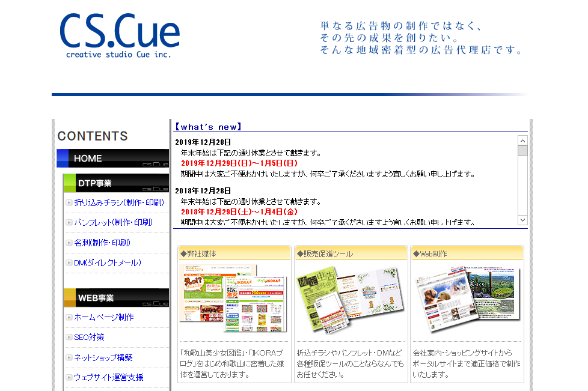Open the HOME menu item
This screenshot has height=391, width=588.
(112, 159)
